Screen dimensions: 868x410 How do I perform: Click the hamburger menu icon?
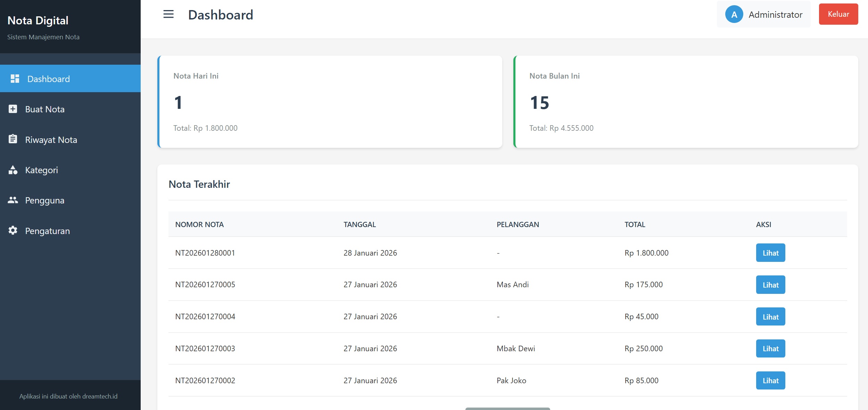tap(168, 14)
